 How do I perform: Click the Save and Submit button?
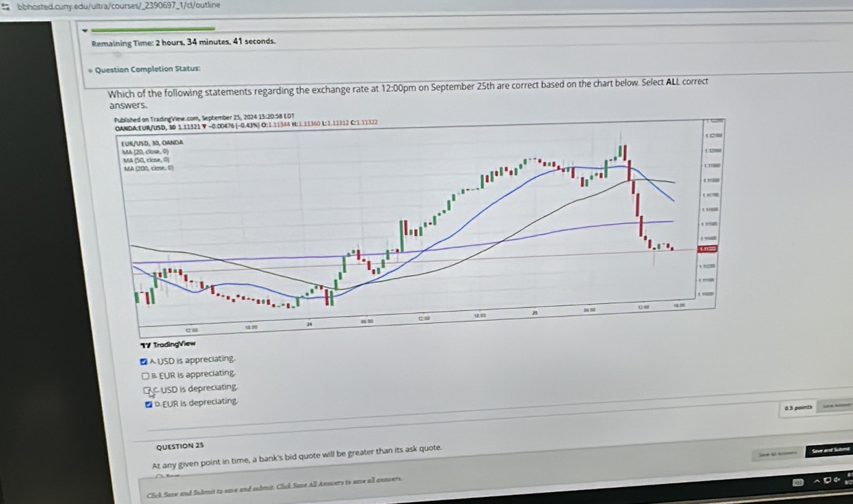pyautogui.click(x=829, y=450)
